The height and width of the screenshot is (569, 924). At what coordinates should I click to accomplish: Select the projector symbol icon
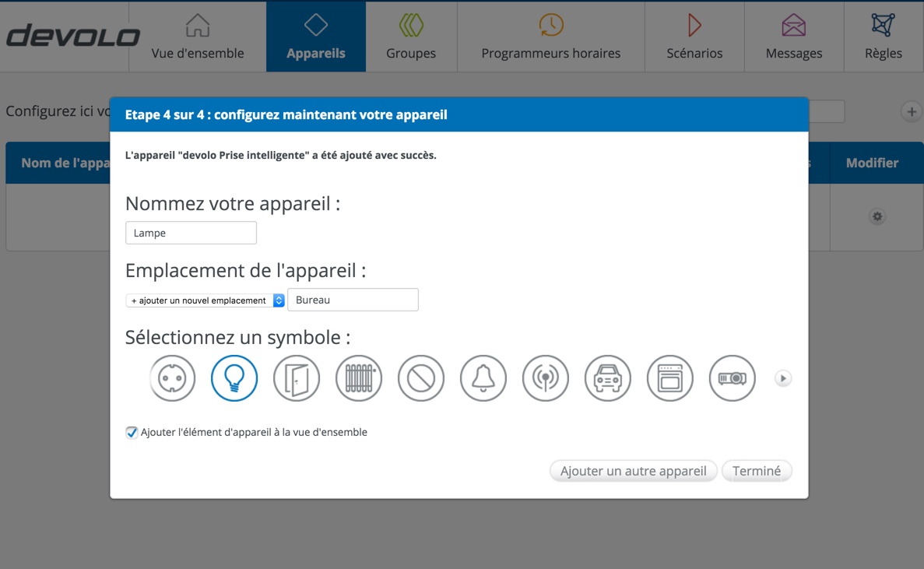(x=733, y=378)
